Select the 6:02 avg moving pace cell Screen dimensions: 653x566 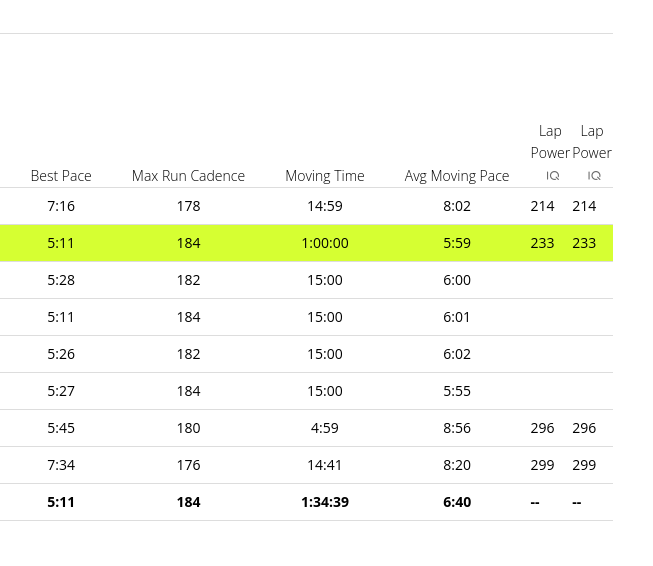[x=457, y=354]
